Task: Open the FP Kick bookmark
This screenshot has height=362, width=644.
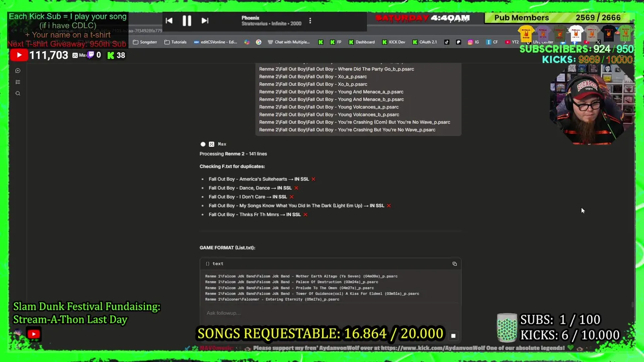Action: coord(336,42)
